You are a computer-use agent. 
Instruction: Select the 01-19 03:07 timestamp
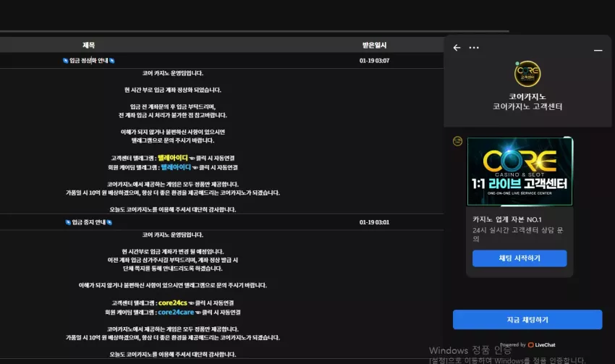coord(374,60)
